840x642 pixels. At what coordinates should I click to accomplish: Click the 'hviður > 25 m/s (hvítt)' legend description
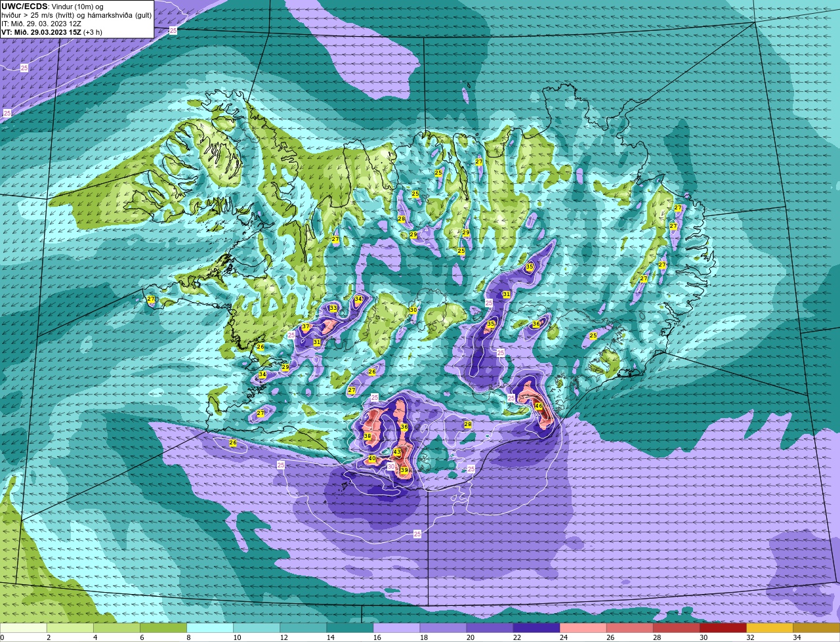38,15
